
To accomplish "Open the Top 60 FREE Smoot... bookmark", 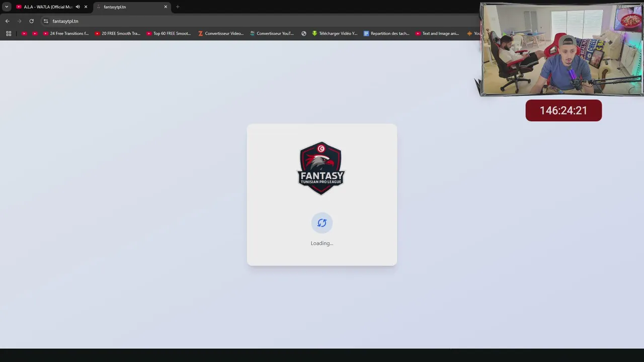I will (x=169, y=34).
